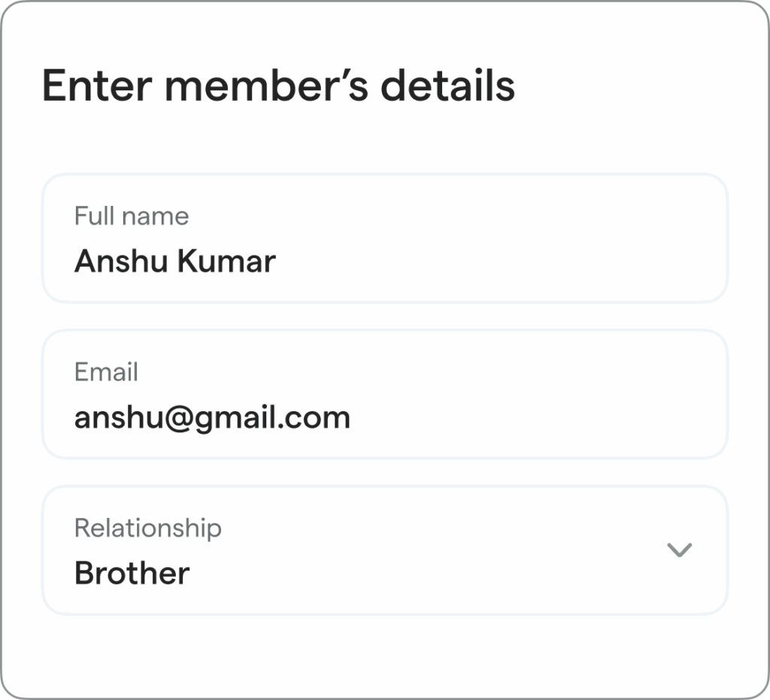This screenshot has height=700, width=770.
Task: Click empty space right of "Anshu Kumar"
Action: click(x=496, y=262)
